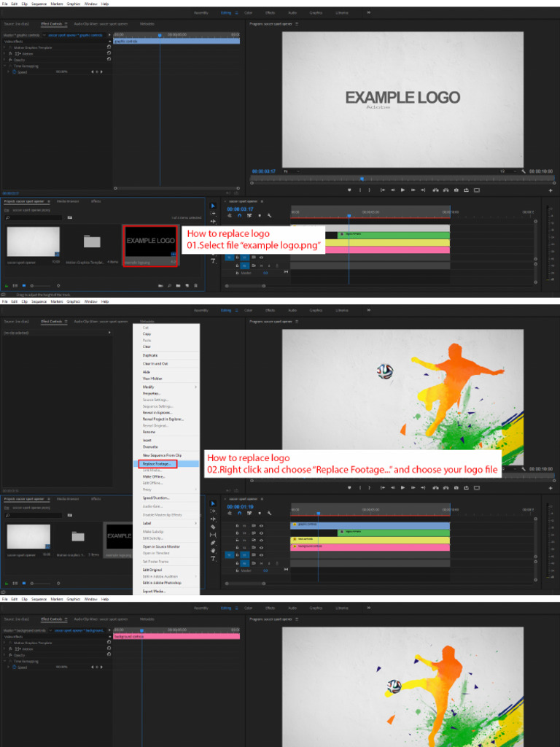Choose Track Select Forward tool beside the 00:00:03:17 timeline
Image resolution: width=560 pixels, height=747 pixels.
[x=213, y=214]
